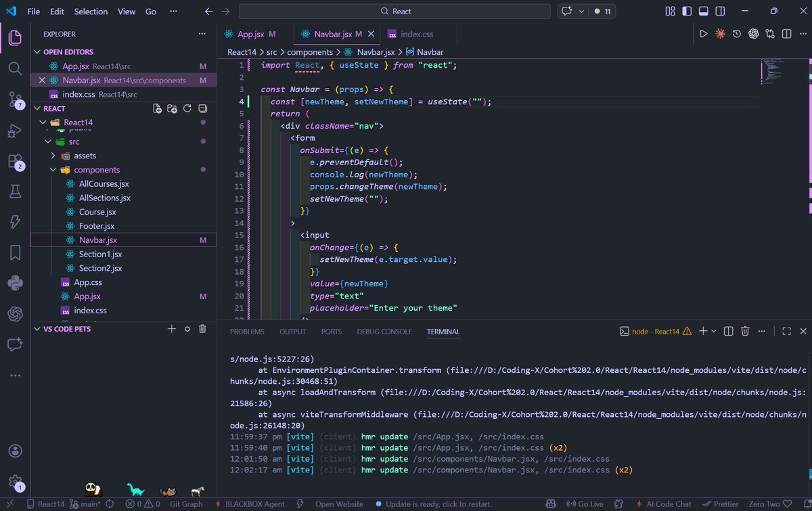The image size is (812, 511).
Task: Open AllCourses.jsx in file tree
Action: [x=104, y=184]
